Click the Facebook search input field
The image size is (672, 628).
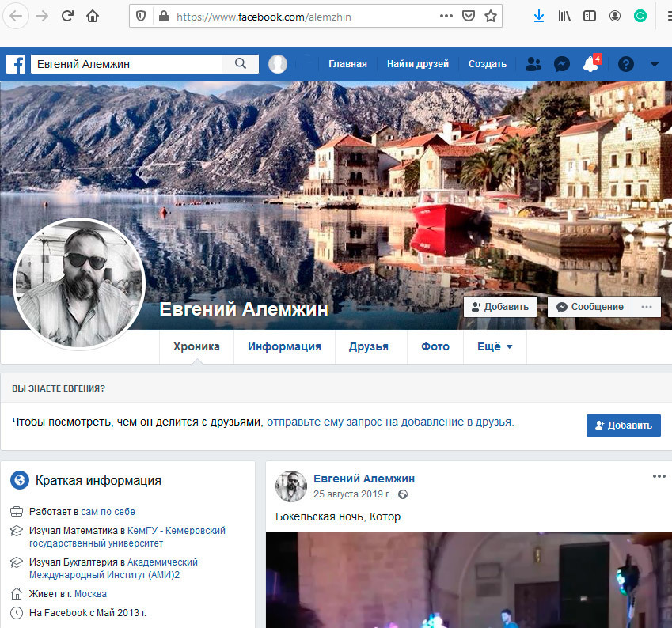point(127,64)
